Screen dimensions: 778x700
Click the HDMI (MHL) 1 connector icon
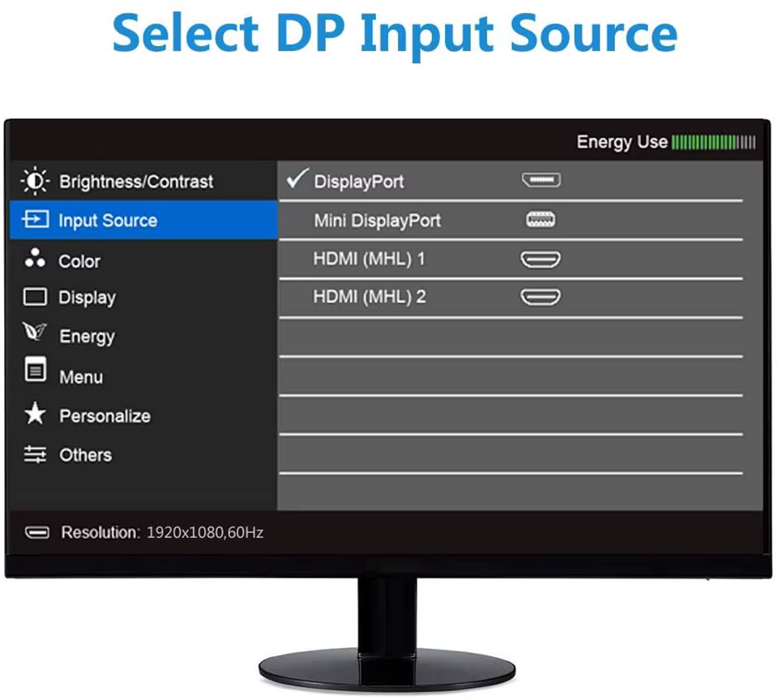(541, 259)
